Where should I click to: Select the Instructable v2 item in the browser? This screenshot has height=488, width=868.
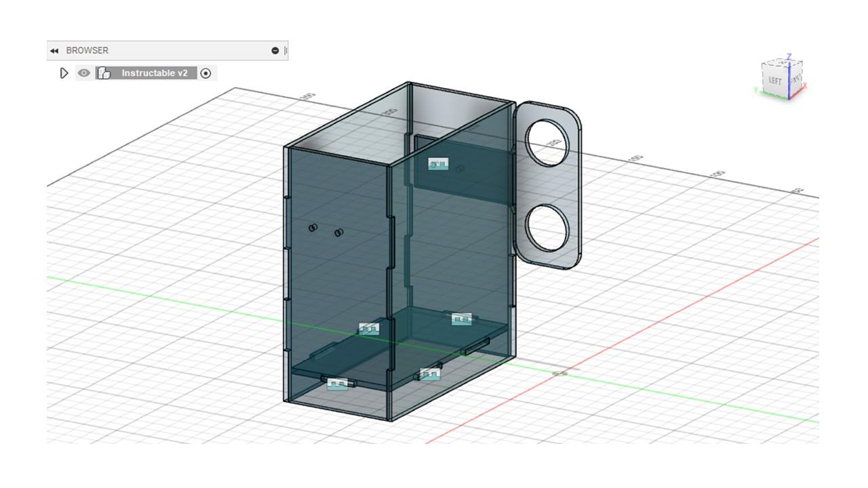tap(155, 73)
